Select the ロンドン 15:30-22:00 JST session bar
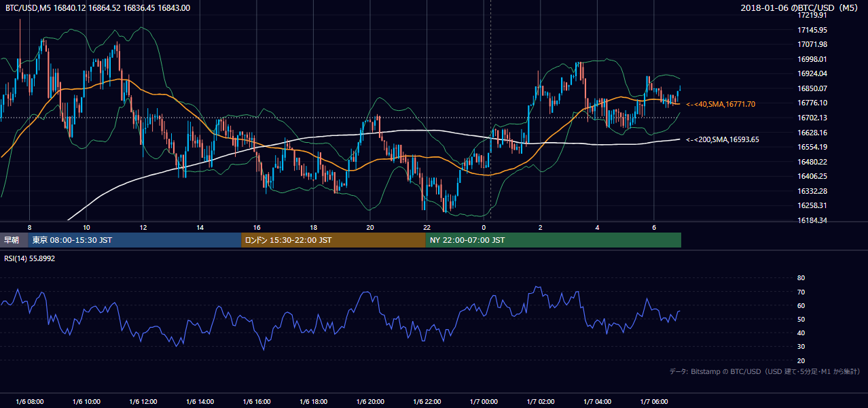The height and width of the screenshot is (408, 868). 333,240
